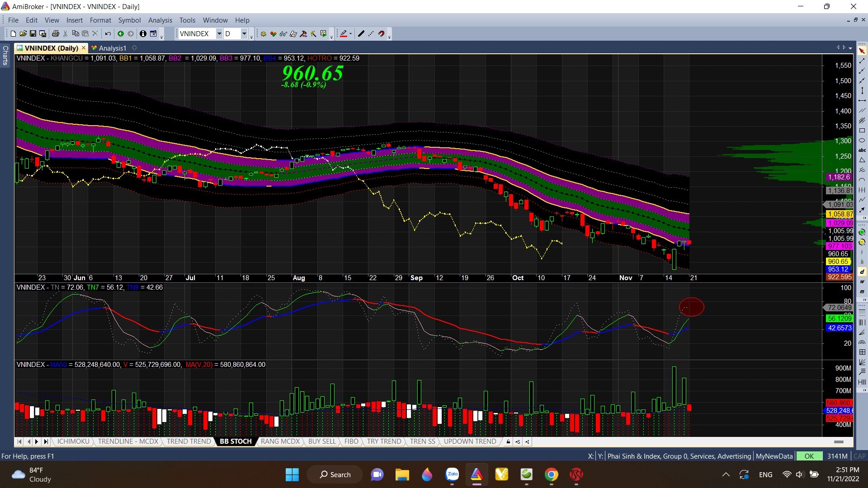Switch to weekly view with 'w' button
The height and width of the screenshot is (488, 868).
[x=862, y=282]
